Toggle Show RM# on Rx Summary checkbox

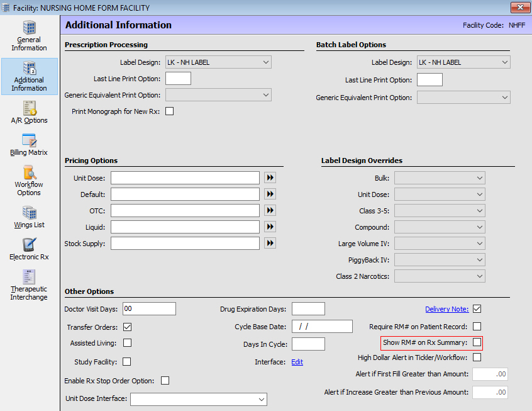pos(477,342)
